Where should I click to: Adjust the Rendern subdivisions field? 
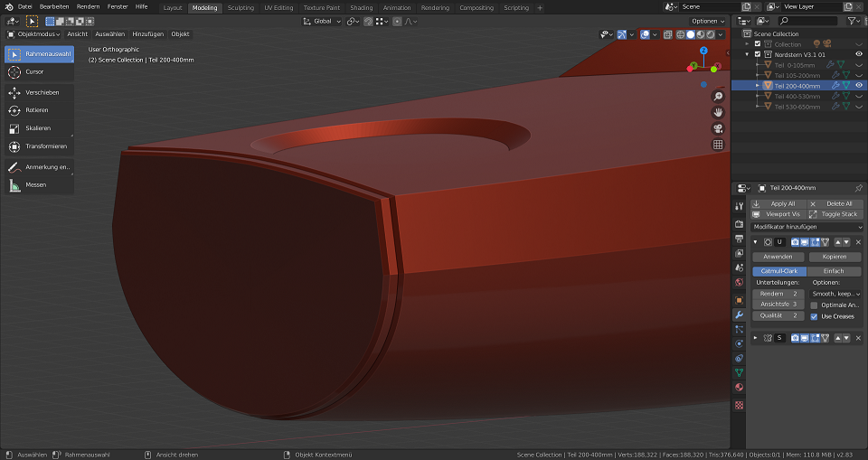[778, 294]
